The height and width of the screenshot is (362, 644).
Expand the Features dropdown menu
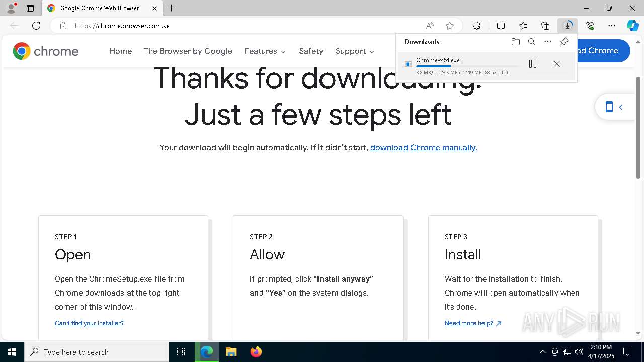pos(265,51)
